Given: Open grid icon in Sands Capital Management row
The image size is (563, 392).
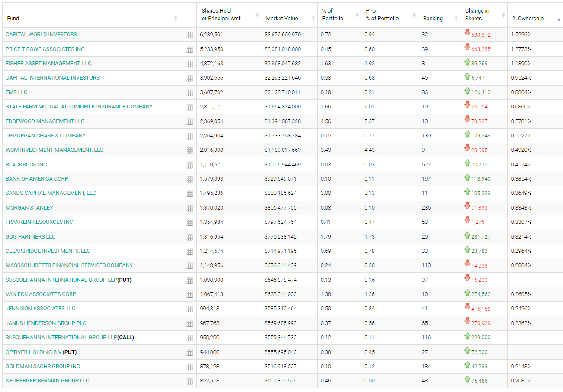Looking at the screenshot, I should (189, 194).
